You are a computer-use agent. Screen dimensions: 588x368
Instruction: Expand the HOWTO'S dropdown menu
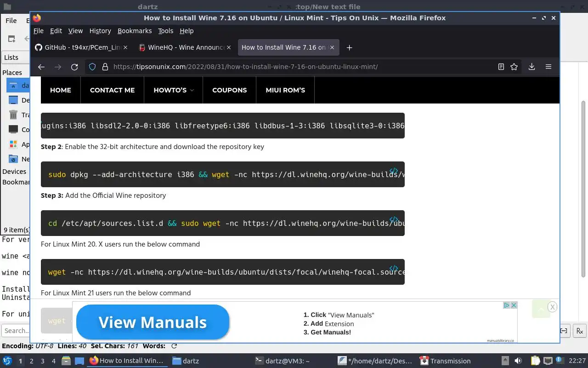coord(174,90)
